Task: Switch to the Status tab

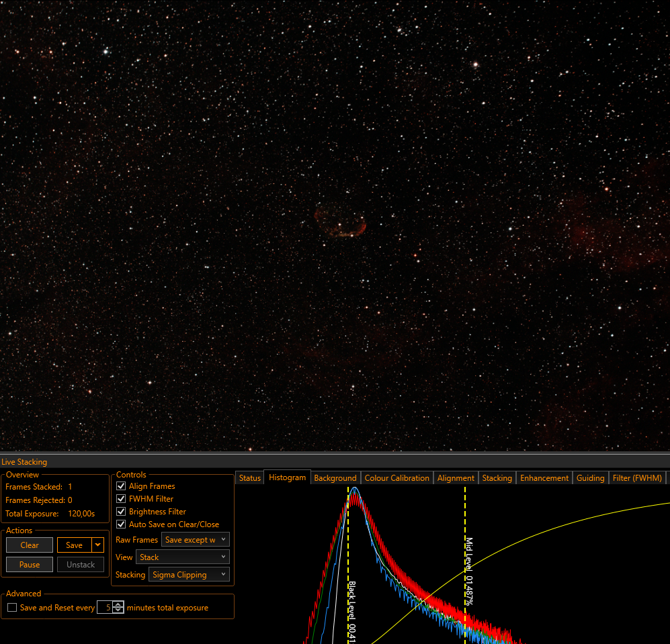Action: click(249, 478)
